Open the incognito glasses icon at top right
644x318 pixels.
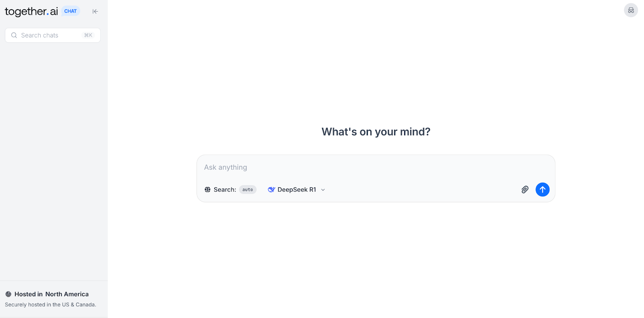(x=631, y=10)
